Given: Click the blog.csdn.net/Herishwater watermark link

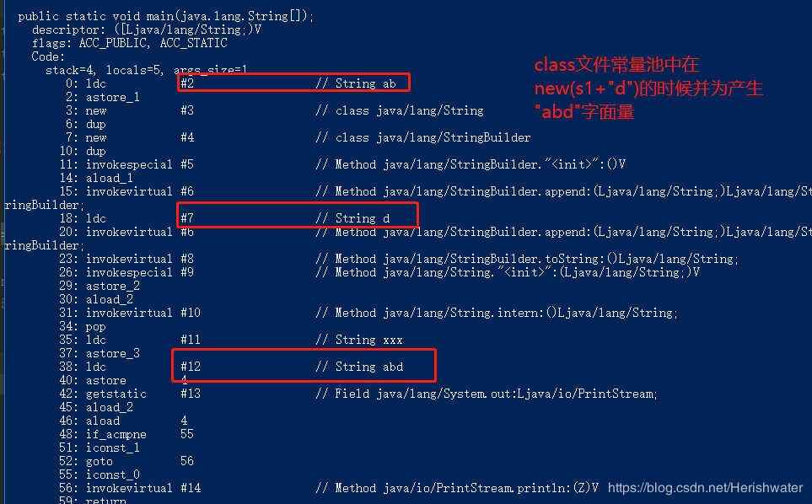Looking at the screenshot, I should [x=705, y=487].
